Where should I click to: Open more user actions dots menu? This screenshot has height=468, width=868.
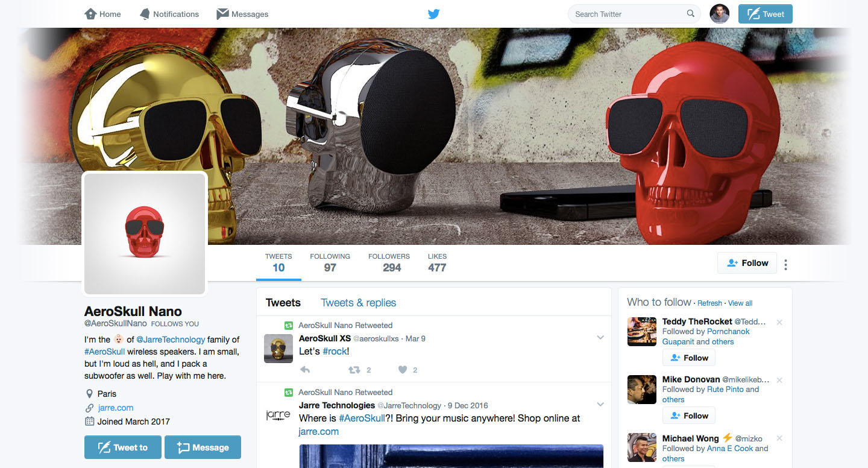786,264
